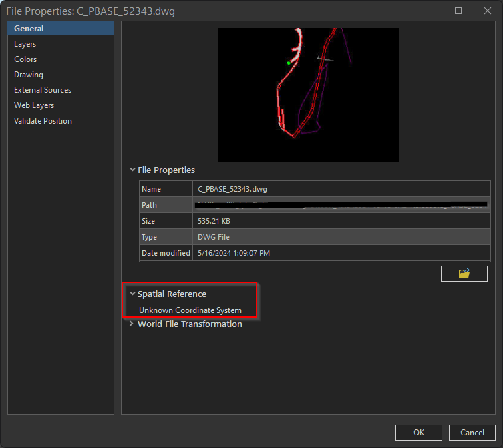The width and height of the screenshot is (503, 448).
Task: Open the file location folder icon button
Action: (x=464, y=274)
